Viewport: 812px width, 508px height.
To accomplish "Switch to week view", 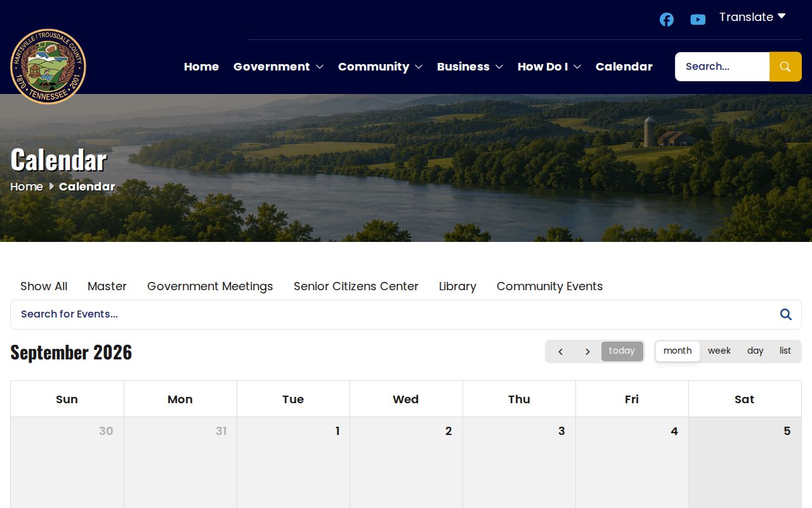I will click(x=719, y=351).
